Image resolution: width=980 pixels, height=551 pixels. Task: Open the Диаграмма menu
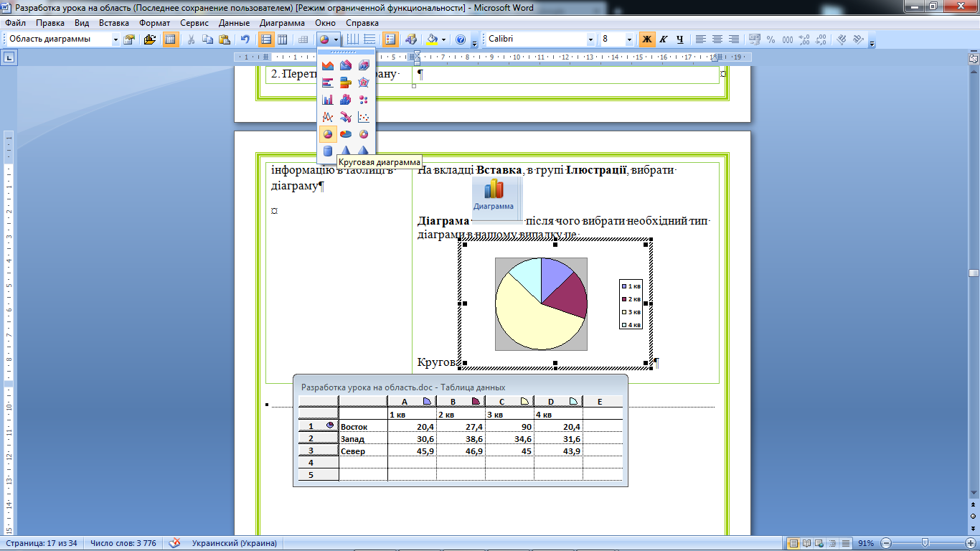[x=282, y=23]
